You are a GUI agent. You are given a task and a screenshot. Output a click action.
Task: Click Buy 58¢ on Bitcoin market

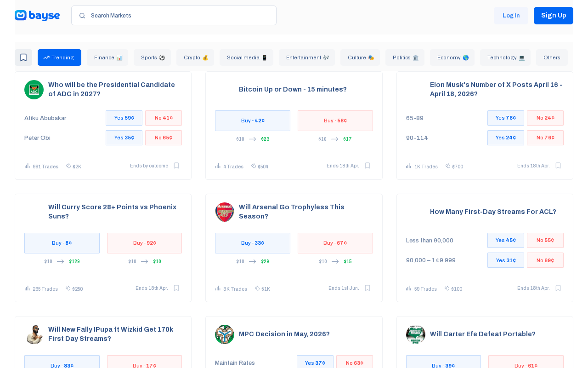click(x=335, y=121)
